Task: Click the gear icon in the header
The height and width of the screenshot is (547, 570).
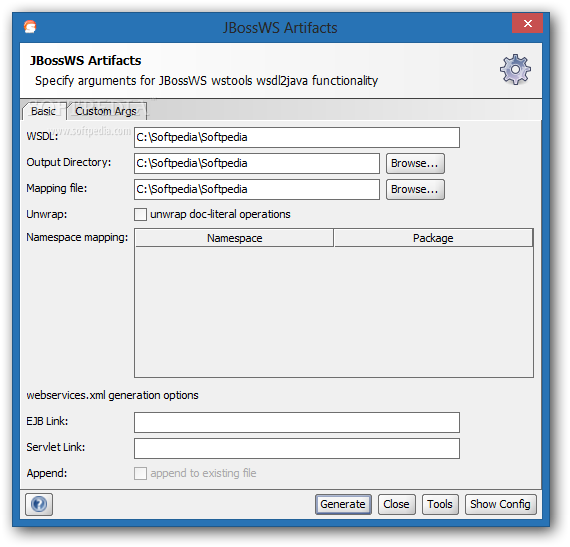Action: tap(515, 69)
